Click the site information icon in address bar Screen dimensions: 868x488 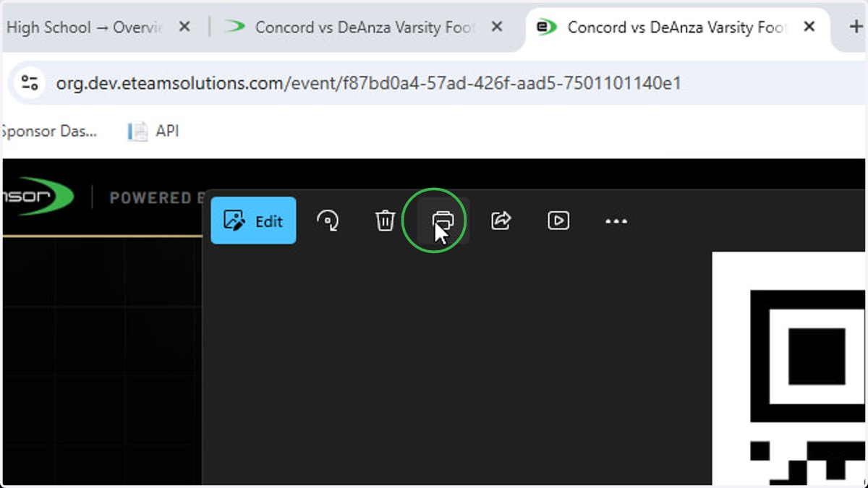(x=30, y=83)
